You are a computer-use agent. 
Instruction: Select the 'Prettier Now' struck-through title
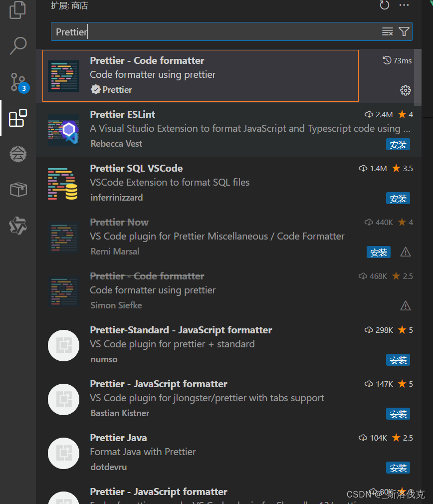[119, 222]
